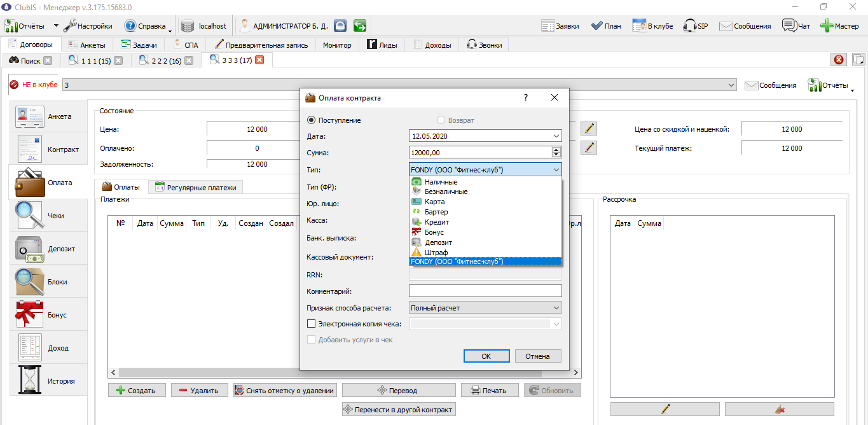Open Сообщения envelope in top toolbar
This screenshot has height=425, width=868.
(745, 26)
